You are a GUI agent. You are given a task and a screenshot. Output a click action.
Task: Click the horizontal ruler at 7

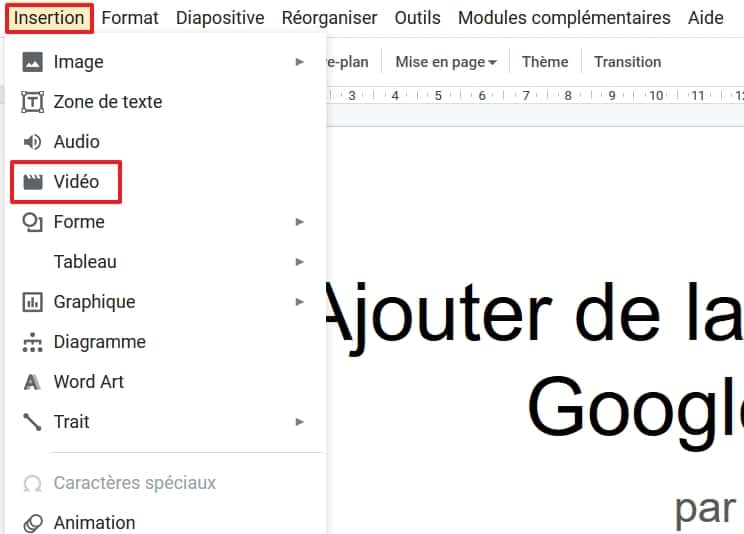tap(526, 95)
